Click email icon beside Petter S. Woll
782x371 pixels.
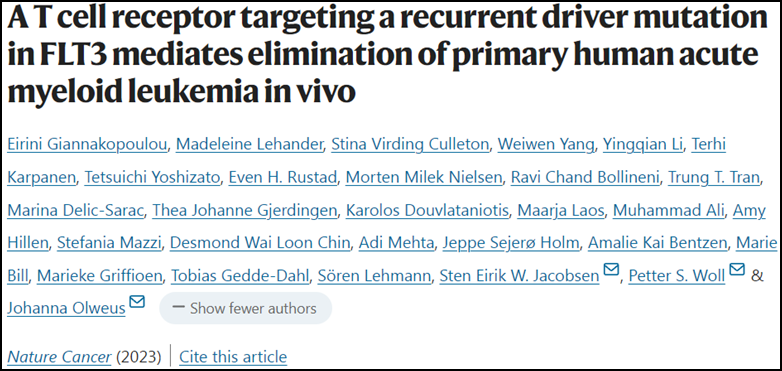(x=737, y=270)
